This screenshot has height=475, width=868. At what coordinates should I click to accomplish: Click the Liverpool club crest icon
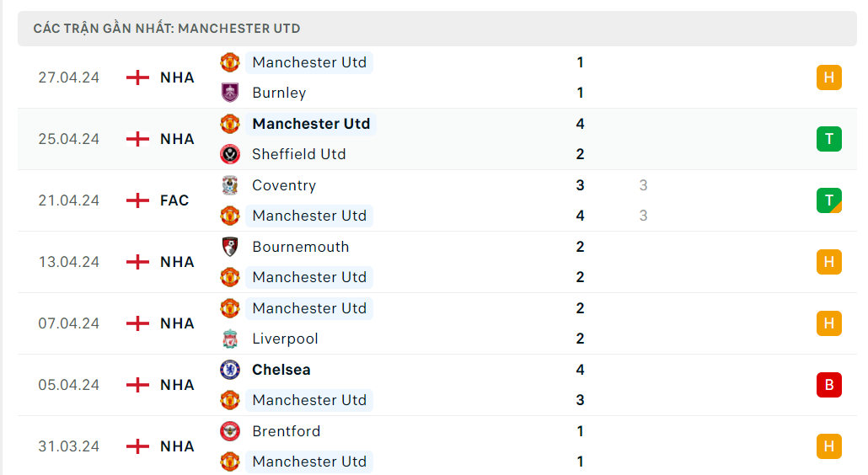click(x=230, y=339)
